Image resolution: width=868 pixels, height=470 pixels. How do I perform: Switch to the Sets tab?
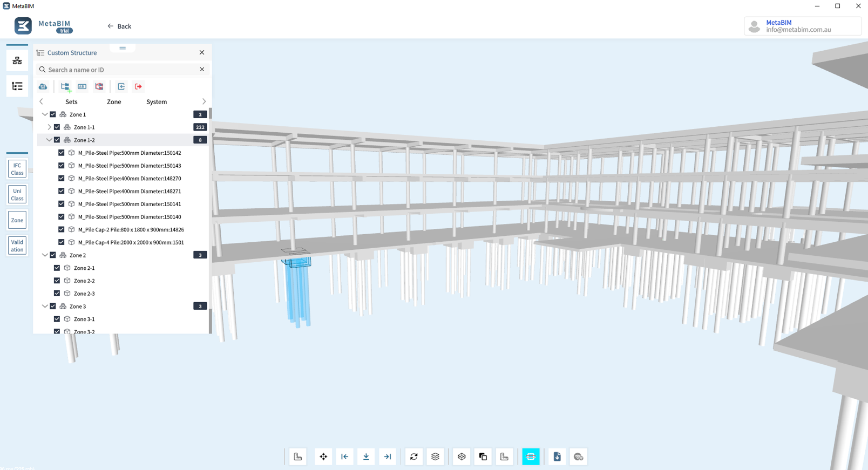click(71, 101)
